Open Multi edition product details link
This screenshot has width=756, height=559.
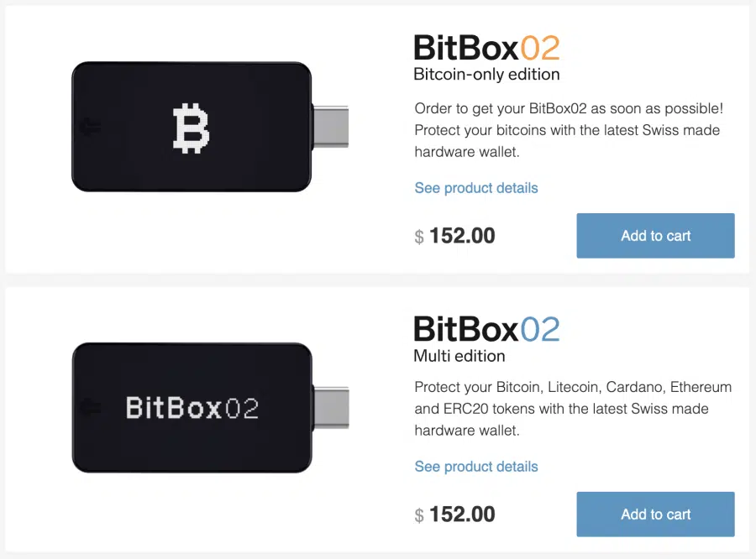coord(476,467)
